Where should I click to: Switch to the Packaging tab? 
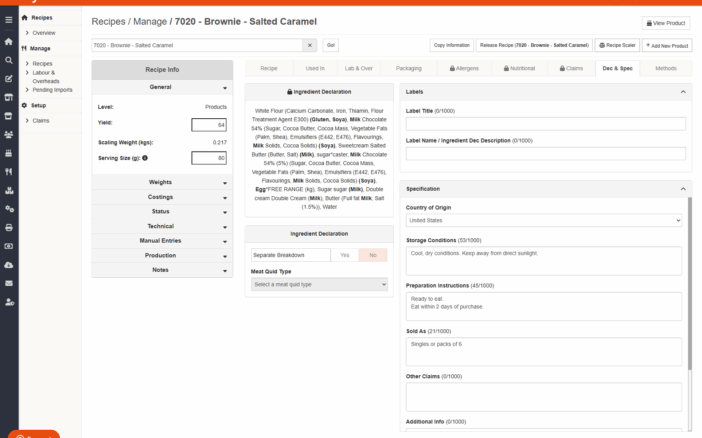(409, 69)
